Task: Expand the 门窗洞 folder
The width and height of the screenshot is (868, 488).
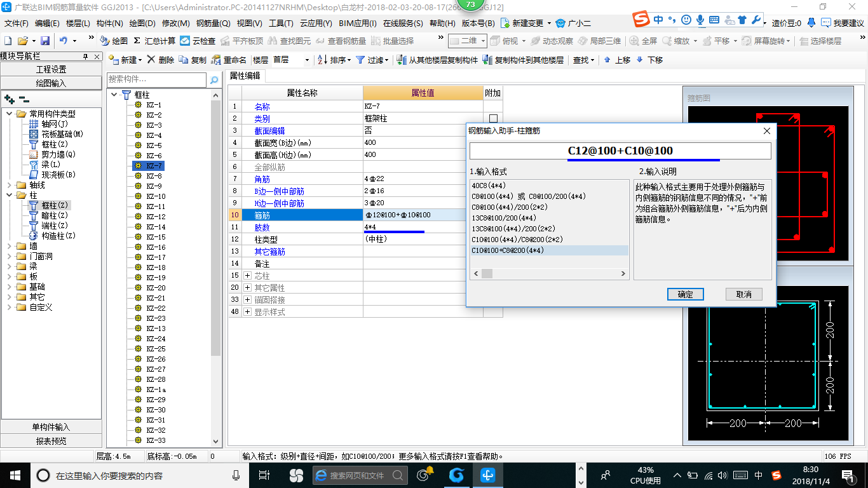Action: (x=10, y=256)
